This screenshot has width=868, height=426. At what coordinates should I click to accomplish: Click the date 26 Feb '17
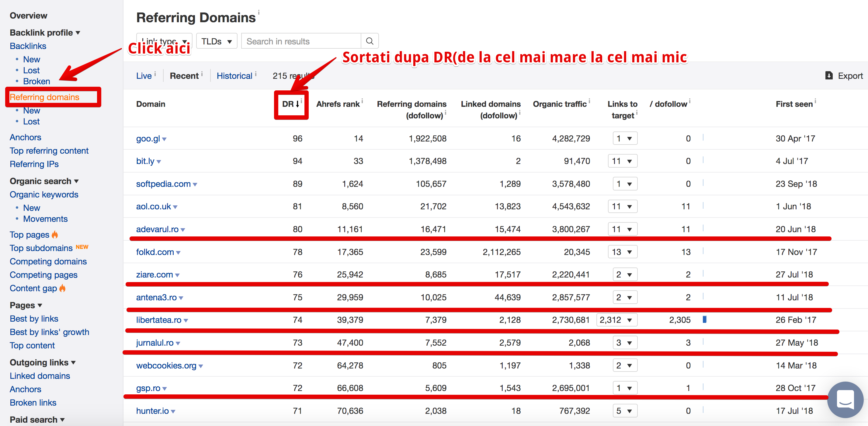(x=796, y=320)
